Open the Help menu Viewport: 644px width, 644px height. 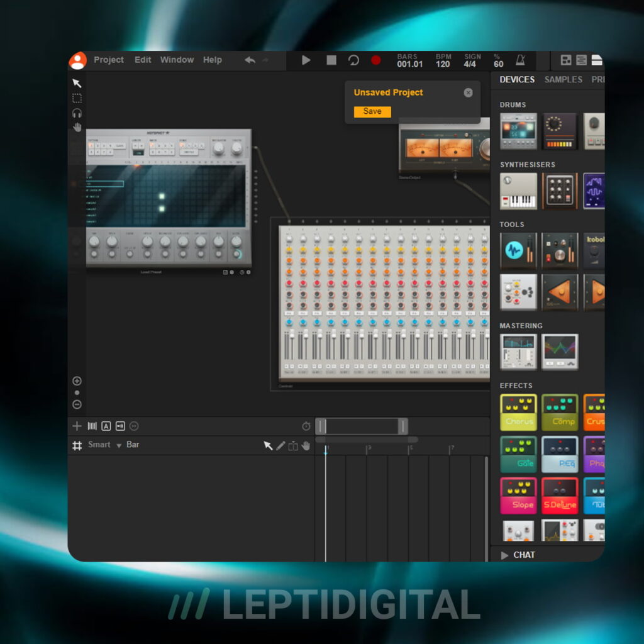point(213,60)
